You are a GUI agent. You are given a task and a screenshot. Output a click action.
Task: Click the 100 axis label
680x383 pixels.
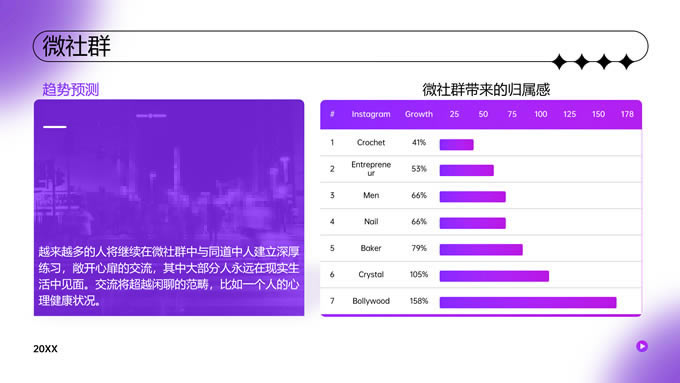[x=541, y=114]
